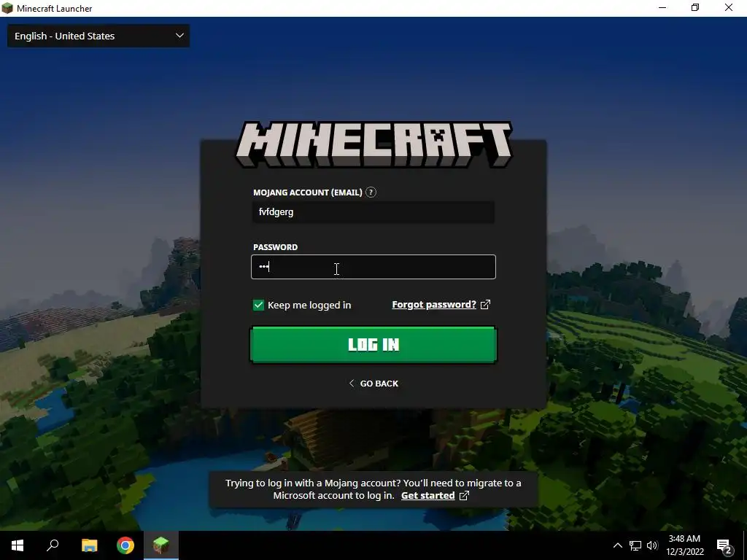Show hidden system tray icons

[x=617, y=545]
